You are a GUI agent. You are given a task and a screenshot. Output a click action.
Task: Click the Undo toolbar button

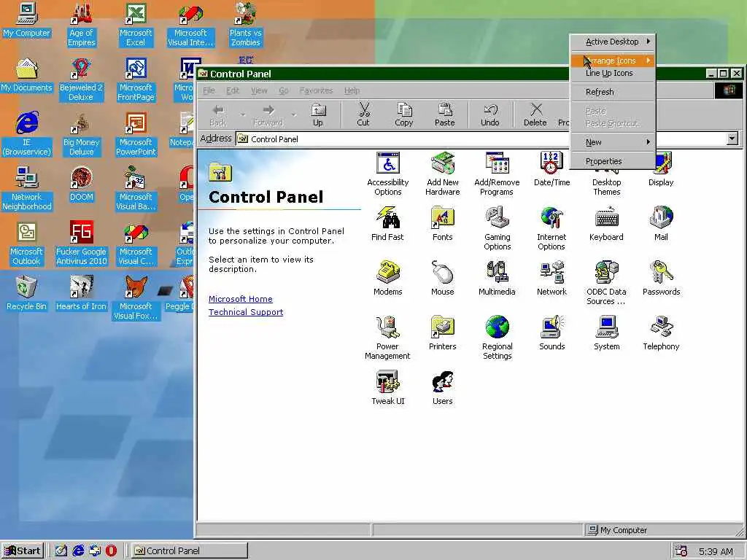tap(489, 114)
